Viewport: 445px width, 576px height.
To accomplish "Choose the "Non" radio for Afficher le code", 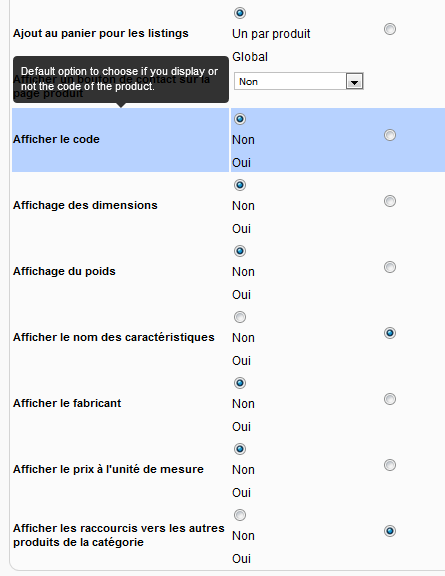I will [x=240, y=119].
